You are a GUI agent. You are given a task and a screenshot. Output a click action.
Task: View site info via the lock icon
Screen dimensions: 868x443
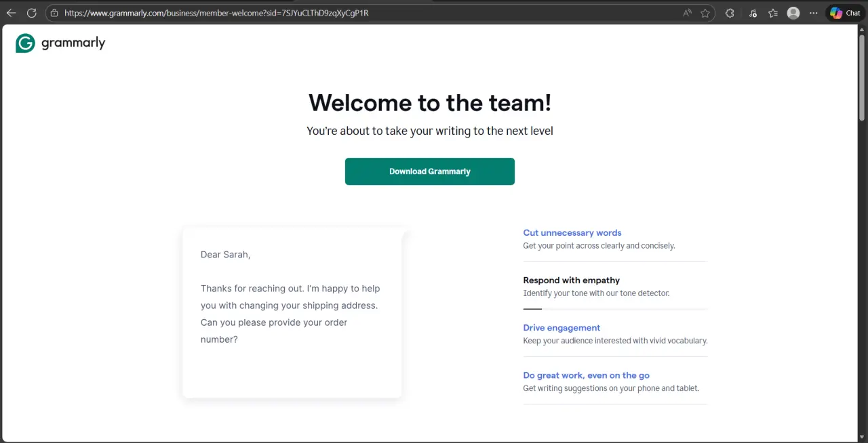point(54,13)
